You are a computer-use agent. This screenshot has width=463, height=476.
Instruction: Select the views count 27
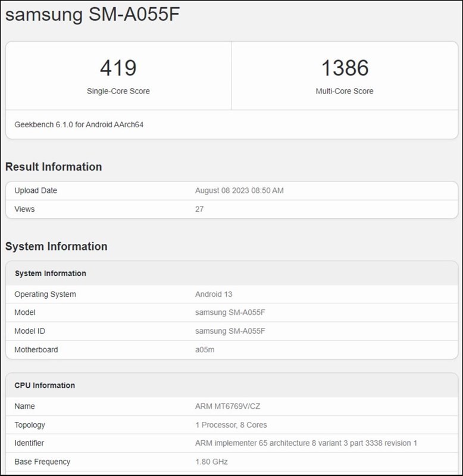click(x=199, y=209)
